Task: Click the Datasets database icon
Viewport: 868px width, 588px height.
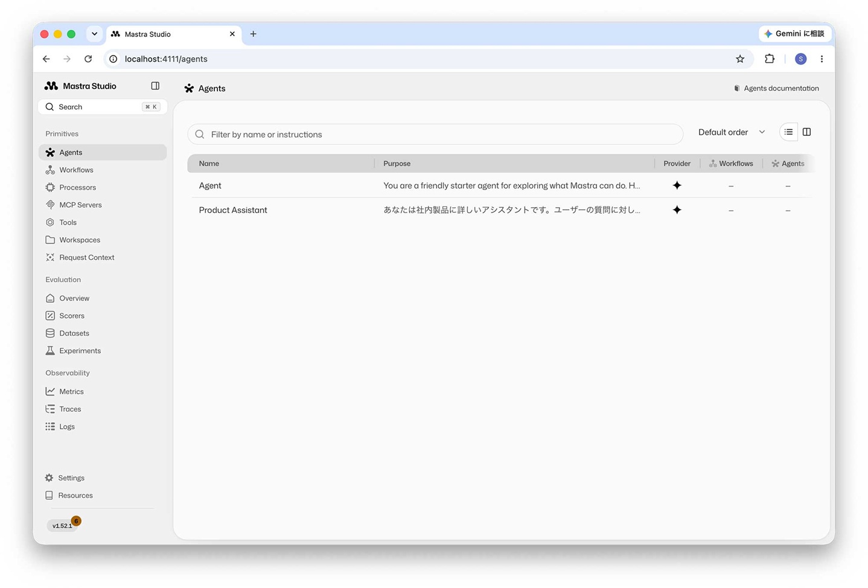Action: (x=50, y=333)
